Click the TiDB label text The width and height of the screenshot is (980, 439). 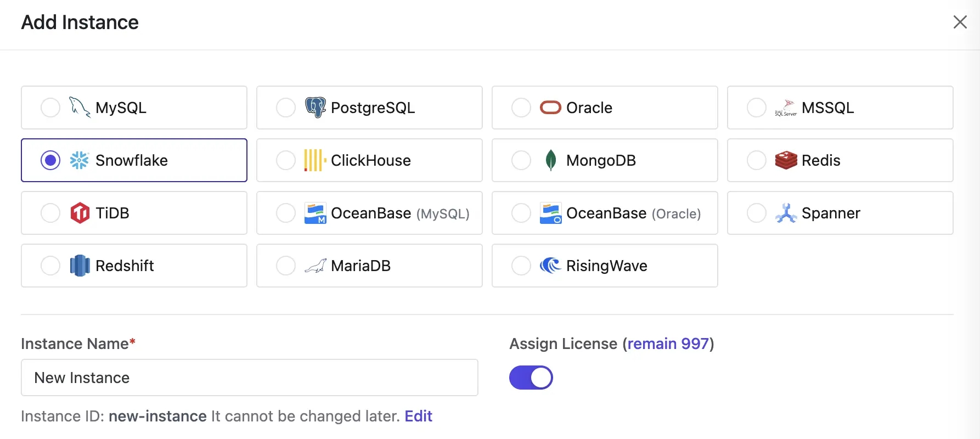click(112, 213)
